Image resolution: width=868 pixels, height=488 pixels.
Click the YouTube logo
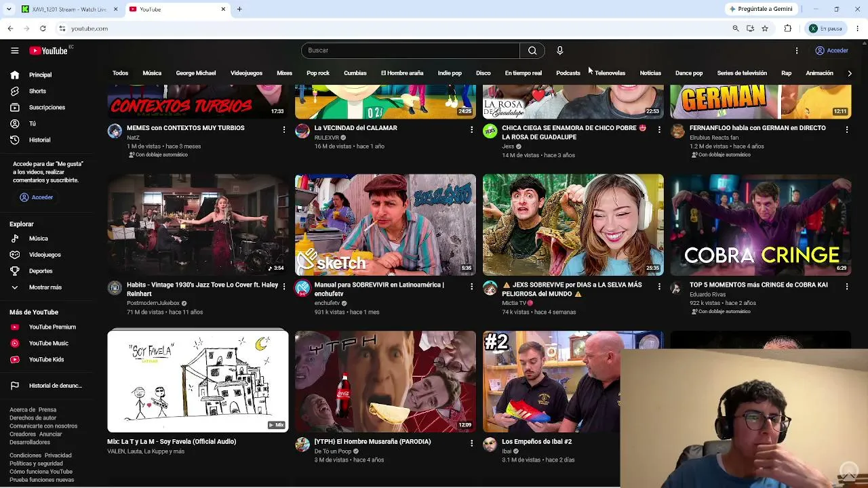[x=49, y=50]
